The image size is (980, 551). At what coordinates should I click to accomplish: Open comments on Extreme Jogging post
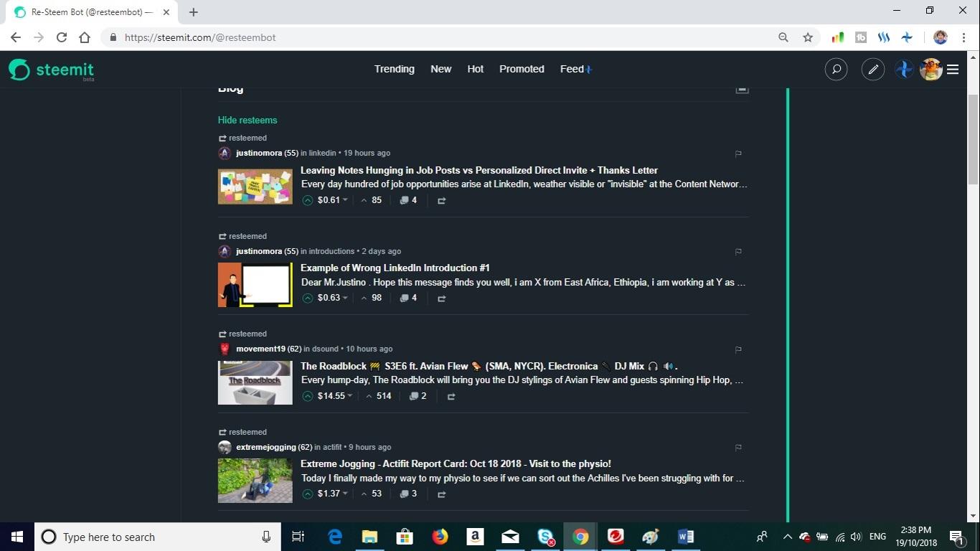click(x=408, y=494)
